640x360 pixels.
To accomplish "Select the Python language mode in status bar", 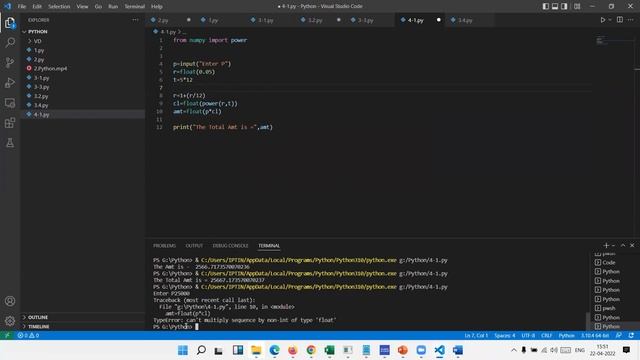I will tap(567, 336).
